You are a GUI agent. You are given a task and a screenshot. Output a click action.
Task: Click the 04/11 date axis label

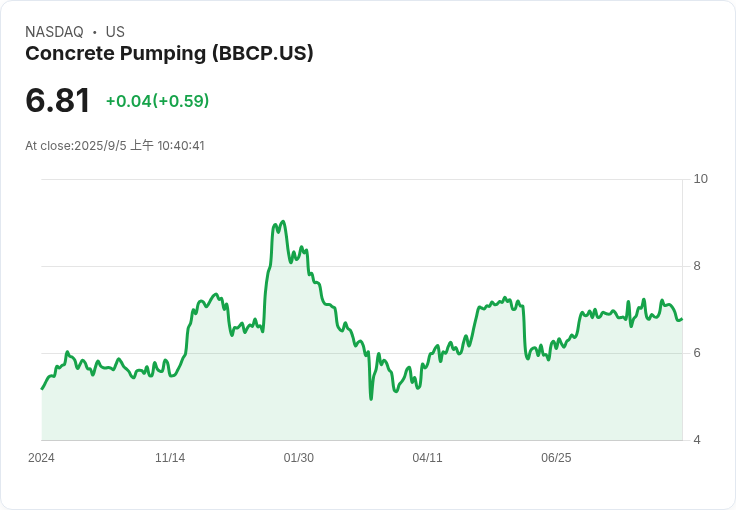click(427, 458)
